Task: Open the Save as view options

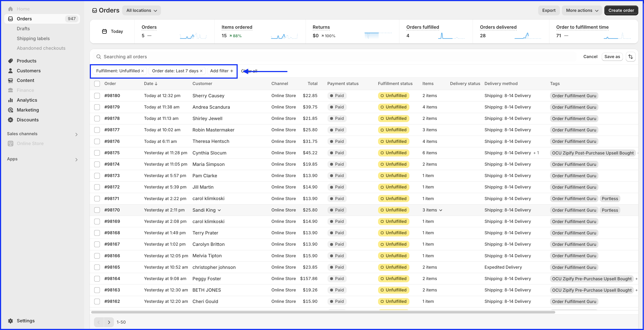Action: (612, 57)
